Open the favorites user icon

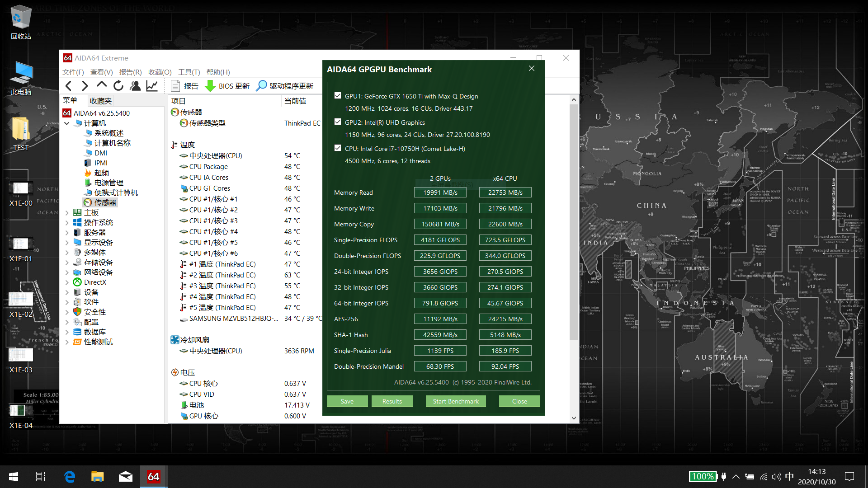135,86
